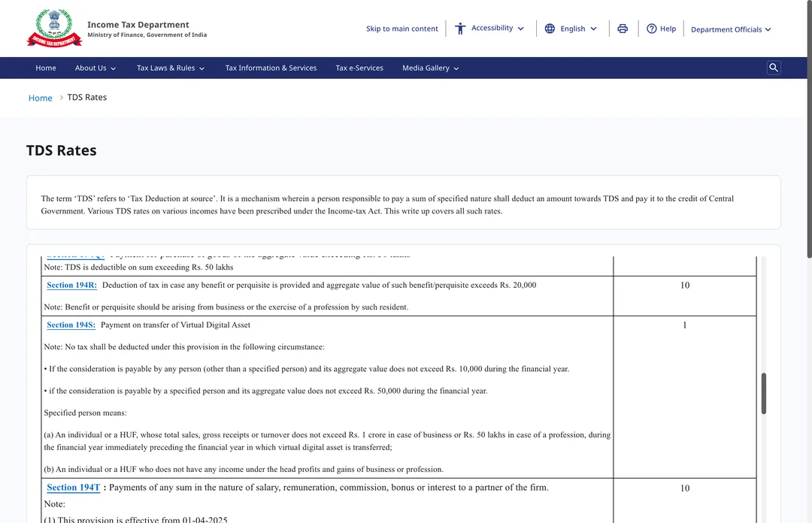Click the accessibility person icon

coord(460,29)
